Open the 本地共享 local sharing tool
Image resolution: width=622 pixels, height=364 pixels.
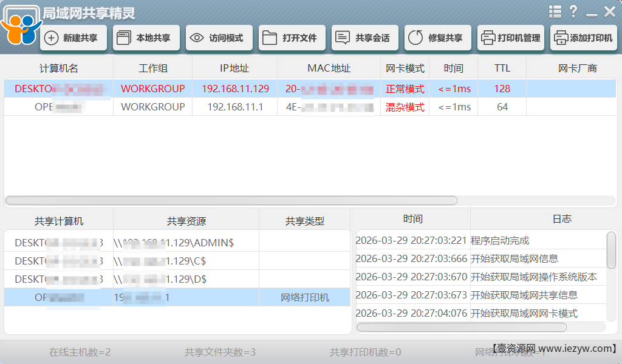145,37
